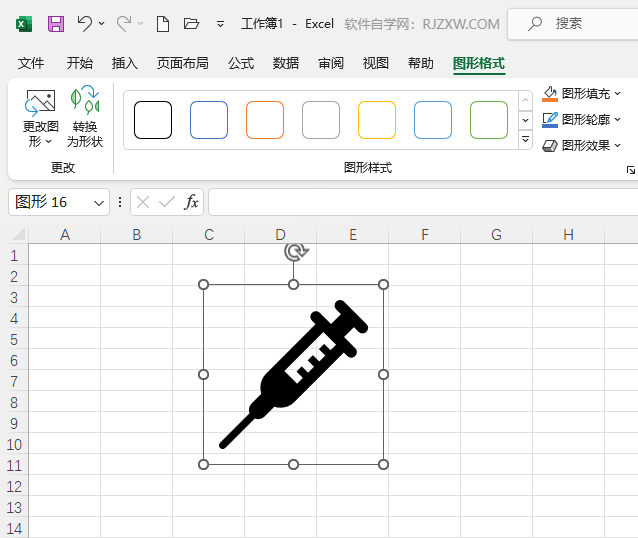Open the 文件 menu tab
The width and height of the screenshot is (638, 538).
pos(31,63)
